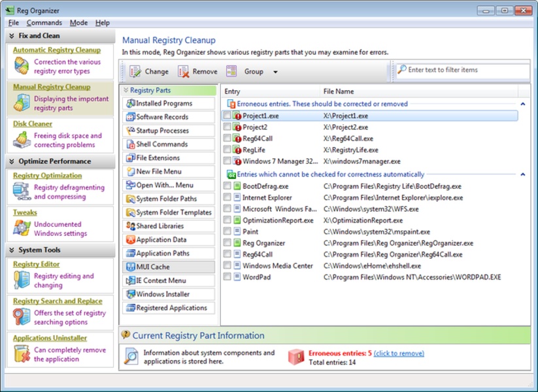Image resolution: width=538 pixels, height=392 pixels.
Task: Open the Help menu
Action: [x=102, y=23]
